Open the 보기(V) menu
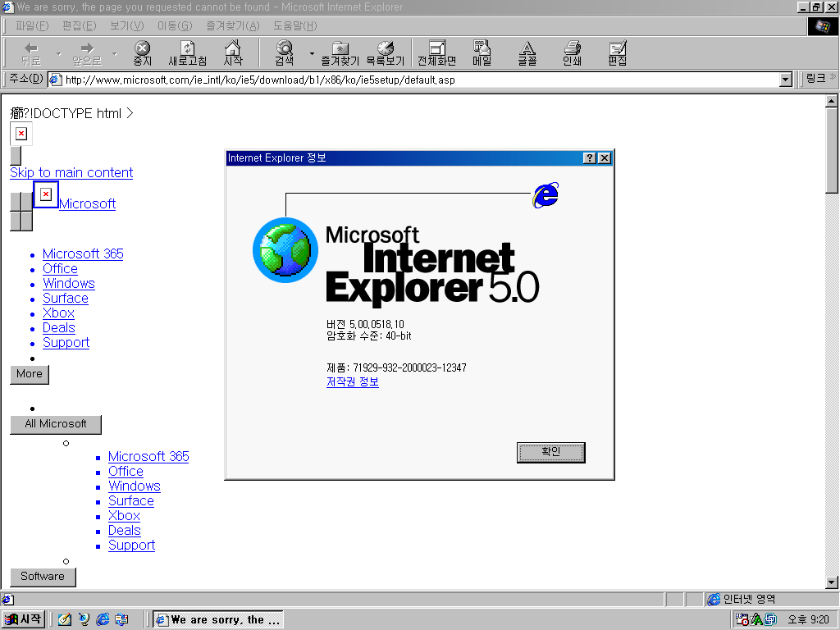 127,25
